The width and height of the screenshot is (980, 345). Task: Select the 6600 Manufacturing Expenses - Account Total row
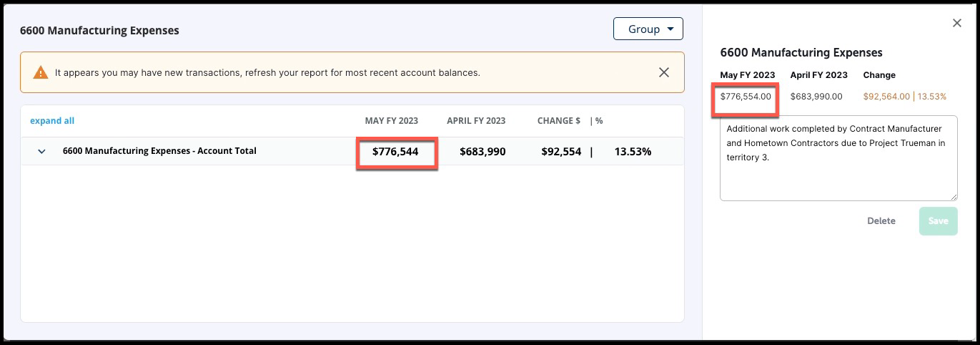(352, 151)
